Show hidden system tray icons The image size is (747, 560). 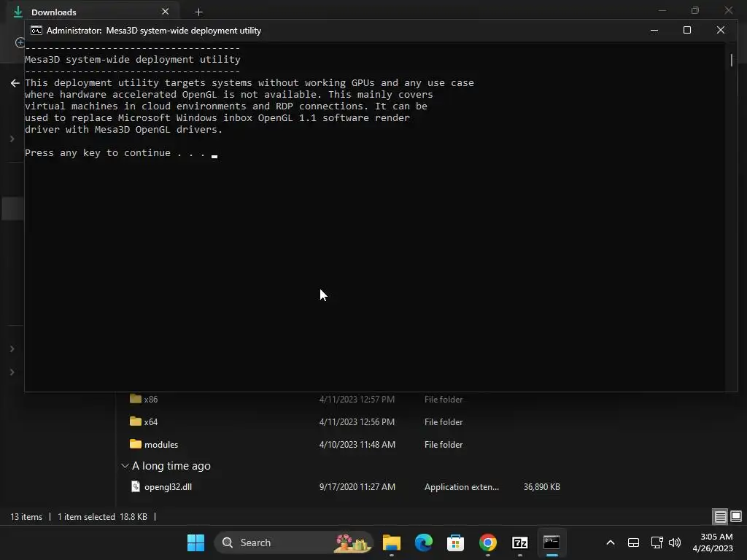click(611, 542)
